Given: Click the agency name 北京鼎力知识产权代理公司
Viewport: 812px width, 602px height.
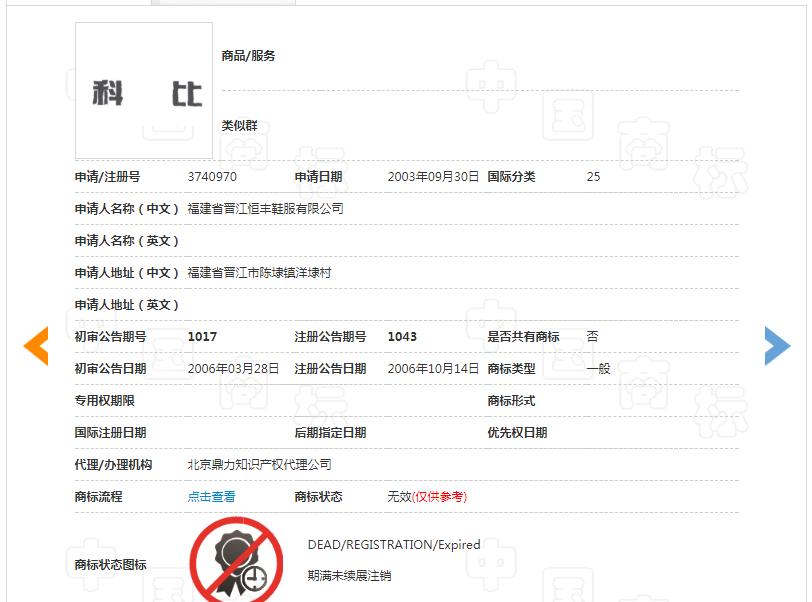Looking at the screenshot, I should pos(257,463).
